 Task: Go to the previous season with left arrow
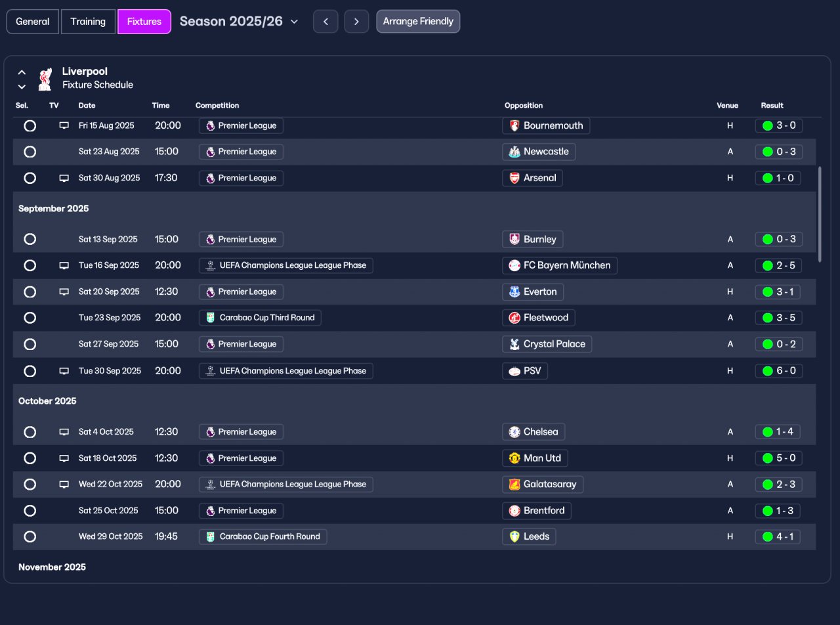pos(325,22)
